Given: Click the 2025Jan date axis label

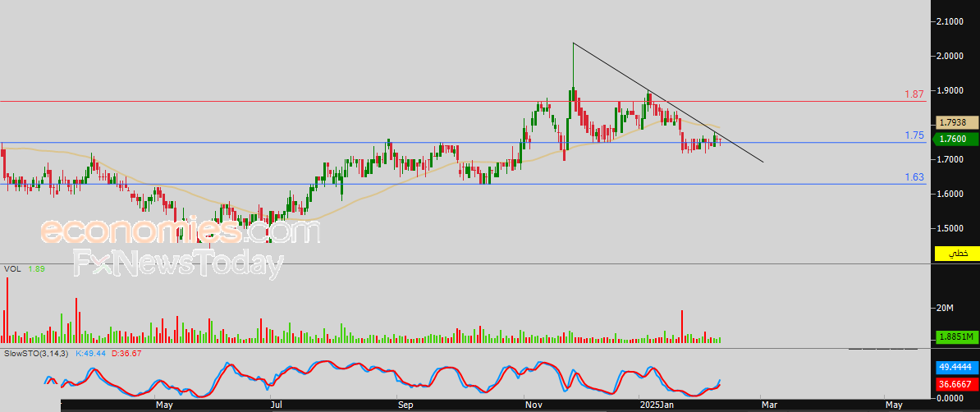Looking at the screenshot, I should click(x=657, y=405).
